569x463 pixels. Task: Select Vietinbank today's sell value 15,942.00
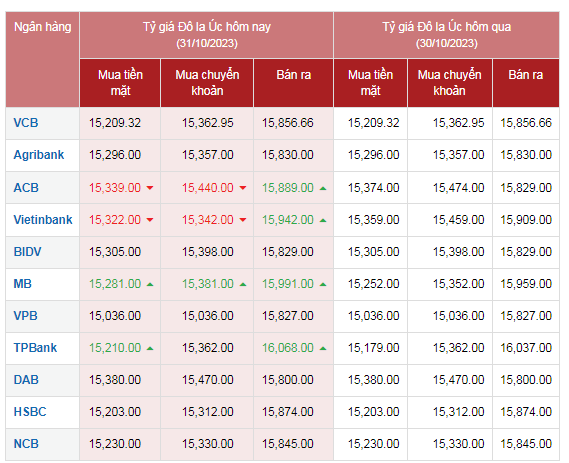[288, 220]
